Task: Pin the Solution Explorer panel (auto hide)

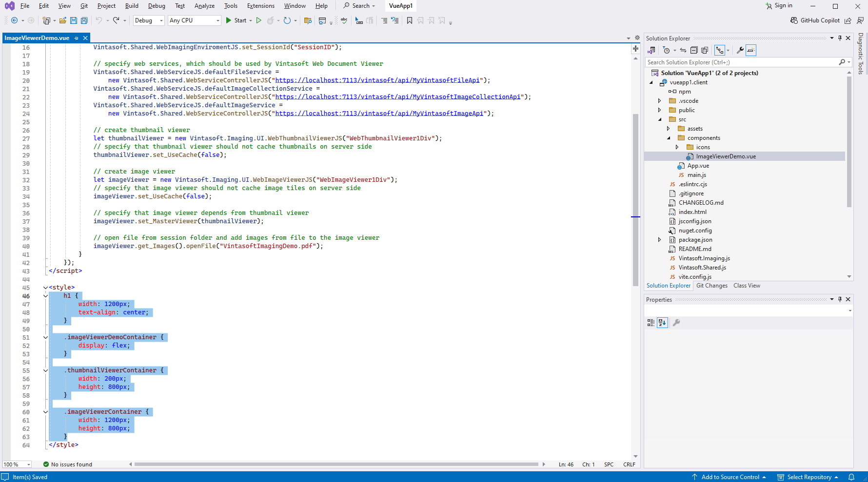Action: (840, 38)
